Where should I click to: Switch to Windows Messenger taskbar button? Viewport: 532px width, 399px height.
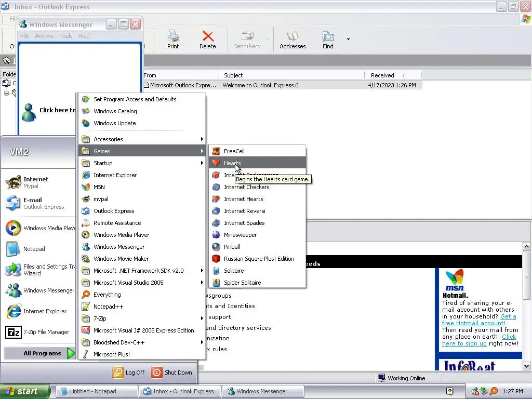[x=263, y=391]
